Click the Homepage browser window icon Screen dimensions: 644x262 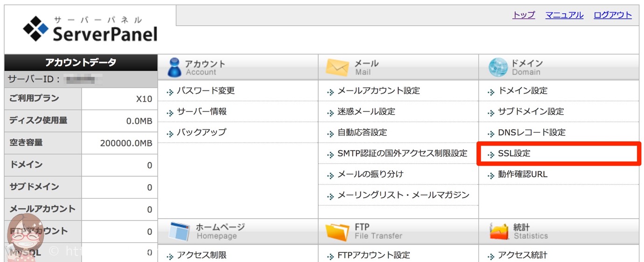pyautogui.click(x=179, y=231)
